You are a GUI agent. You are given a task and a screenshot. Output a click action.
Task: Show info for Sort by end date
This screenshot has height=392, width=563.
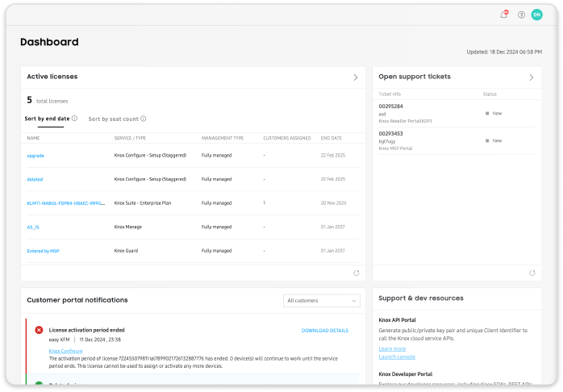(74, 118)
